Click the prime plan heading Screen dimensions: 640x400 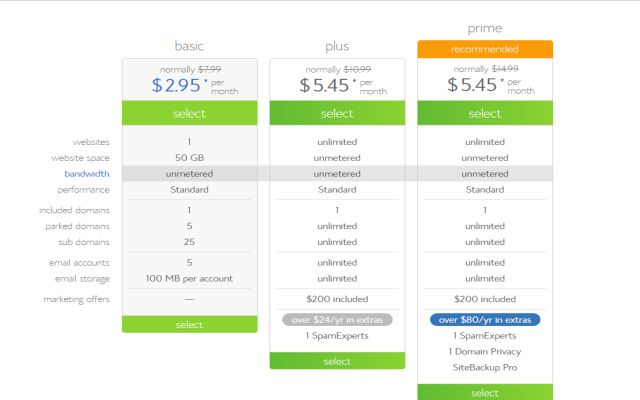pos(485,28)
